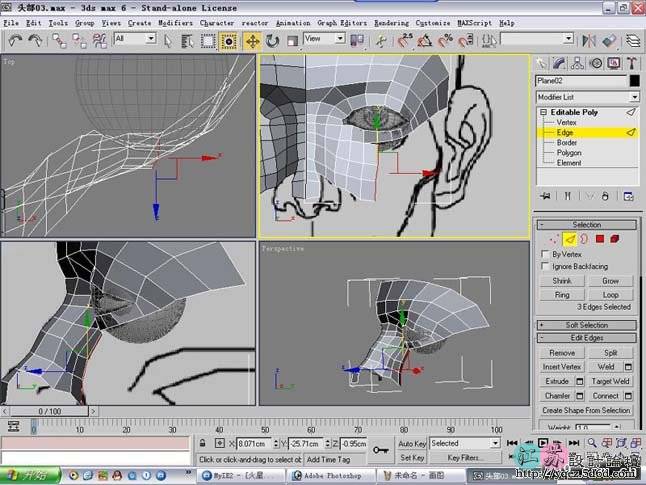Open the named selection sets dropdown

(x=537, y=39)
